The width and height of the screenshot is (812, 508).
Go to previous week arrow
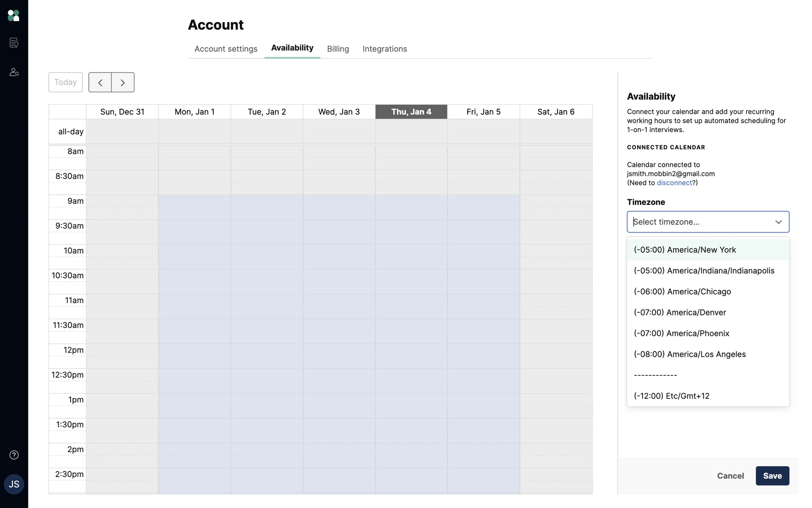(100, 83)
